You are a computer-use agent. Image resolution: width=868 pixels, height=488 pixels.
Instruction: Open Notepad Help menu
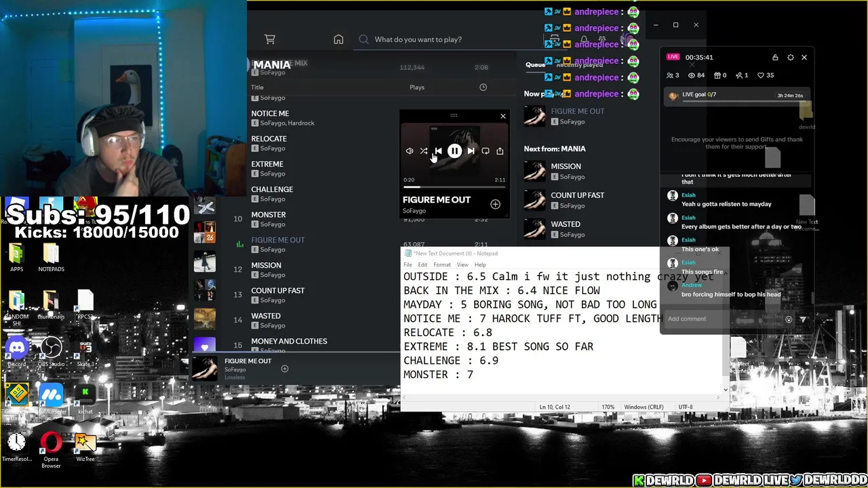[480, 264]
